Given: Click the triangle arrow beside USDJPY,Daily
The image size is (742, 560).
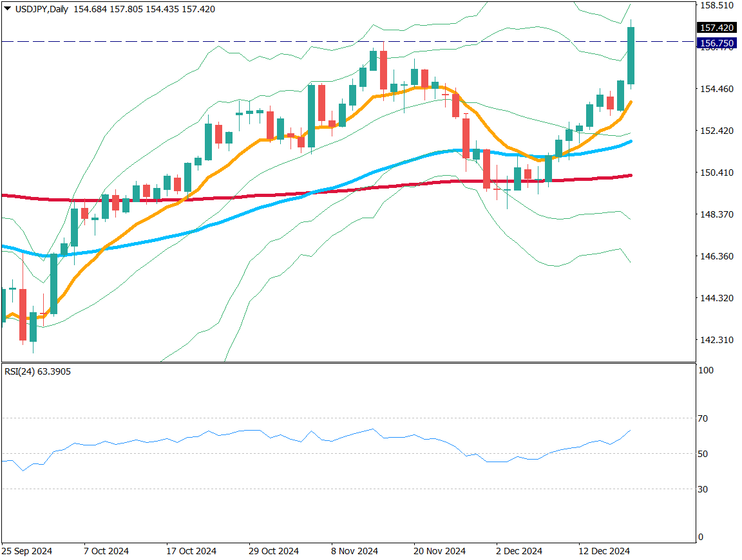Looking at the screenshot, I should coord(7,9).
